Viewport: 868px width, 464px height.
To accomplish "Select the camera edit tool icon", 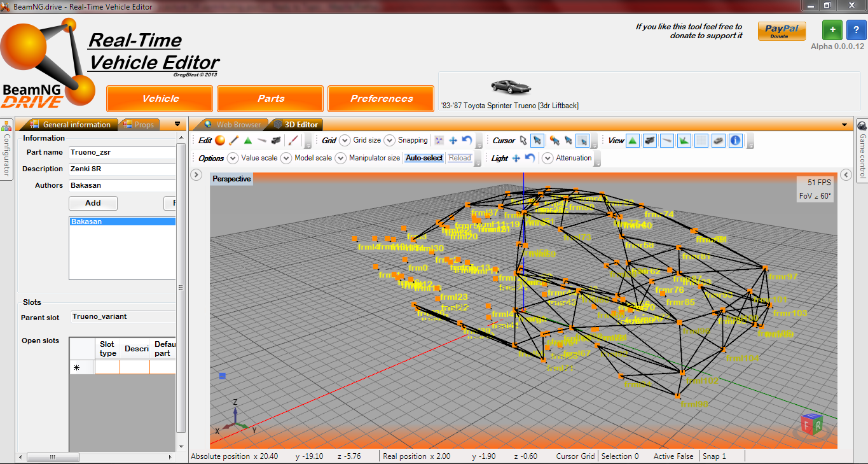I will 276,141.
